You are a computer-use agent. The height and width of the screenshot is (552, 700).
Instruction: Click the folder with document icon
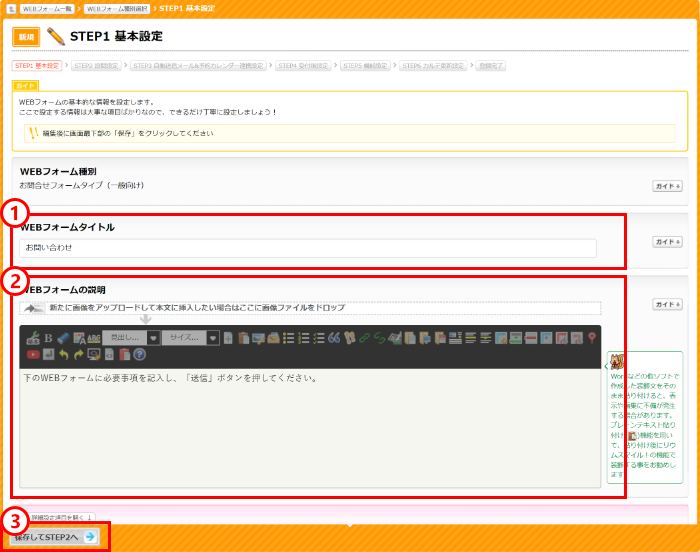pos(410,338)
